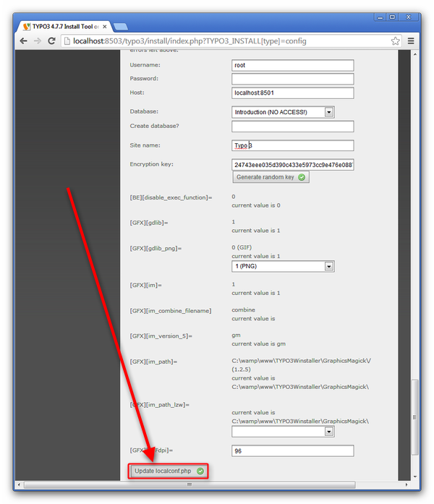Select the TYPO3 4.7.7 Install Tool tab
434x504 pixels.
click(64, 26)
